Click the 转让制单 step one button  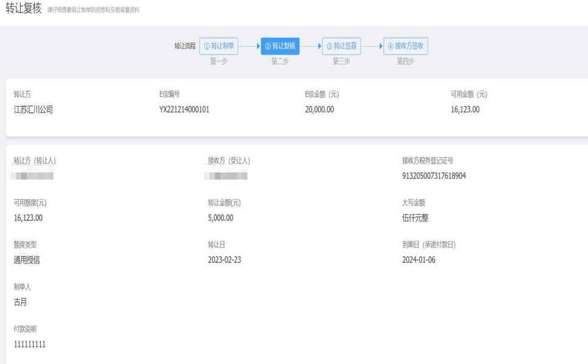click(219, 46)
